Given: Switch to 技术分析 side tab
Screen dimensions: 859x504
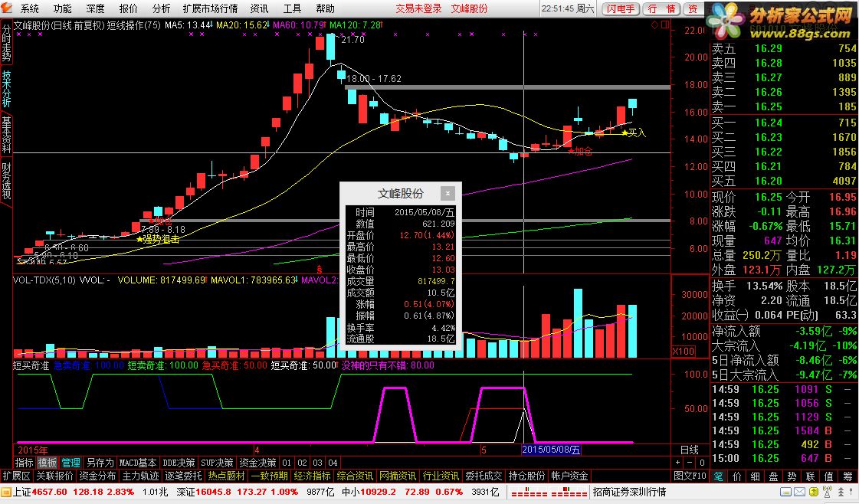Looking at the screenshot, I should [x=6, y=87].
